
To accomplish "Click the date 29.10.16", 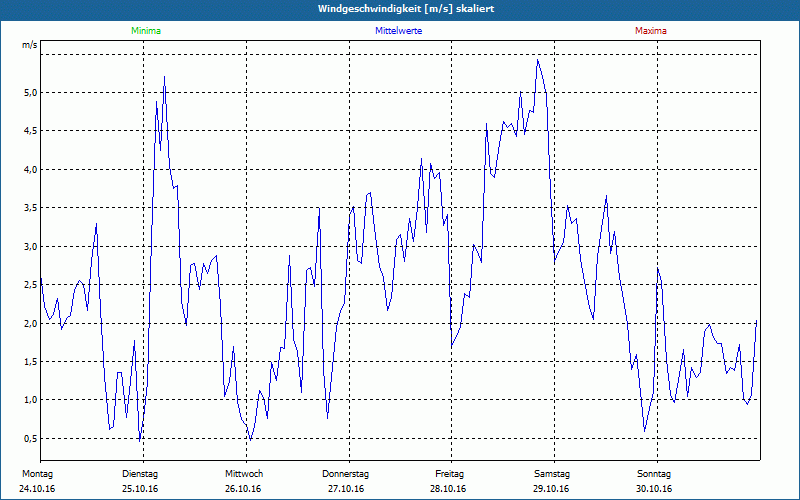I will point(551,489).
